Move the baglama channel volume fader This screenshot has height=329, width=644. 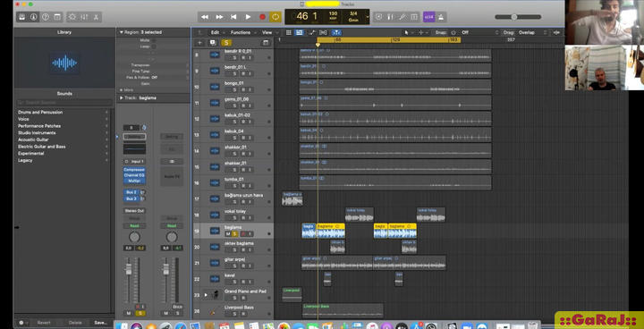(129, 269)
